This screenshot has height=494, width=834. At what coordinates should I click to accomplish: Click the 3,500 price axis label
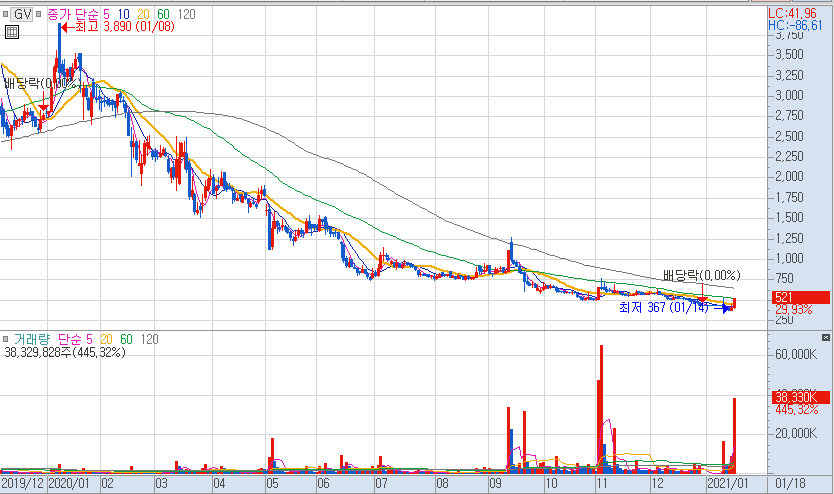[789, 55]
